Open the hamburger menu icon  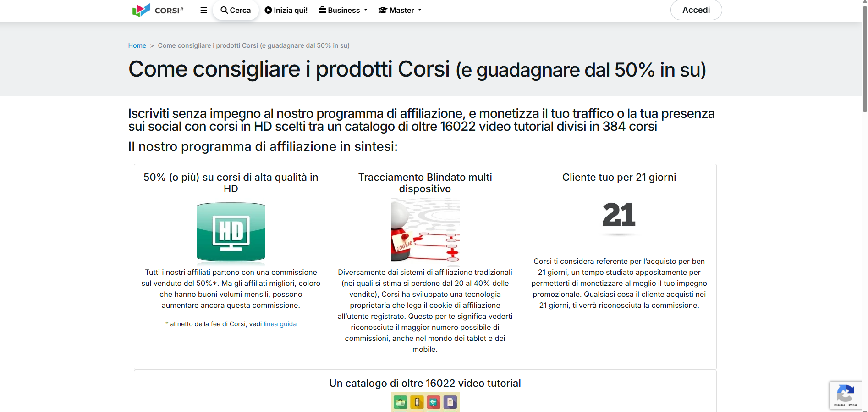204,10
